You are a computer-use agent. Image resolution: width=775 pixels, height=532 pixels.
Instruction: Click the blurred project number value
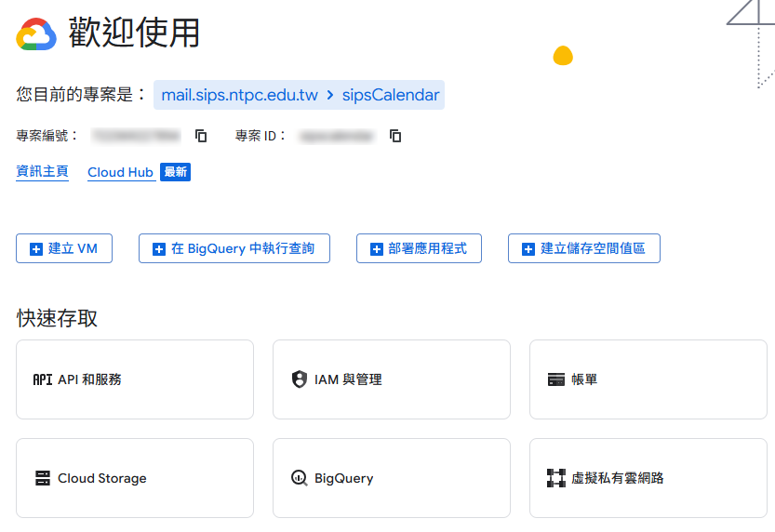click(137, 136)
